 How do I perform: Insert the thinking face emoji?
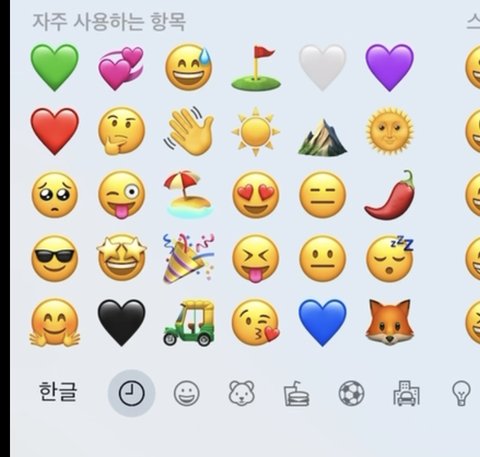[x=121, y=131]
